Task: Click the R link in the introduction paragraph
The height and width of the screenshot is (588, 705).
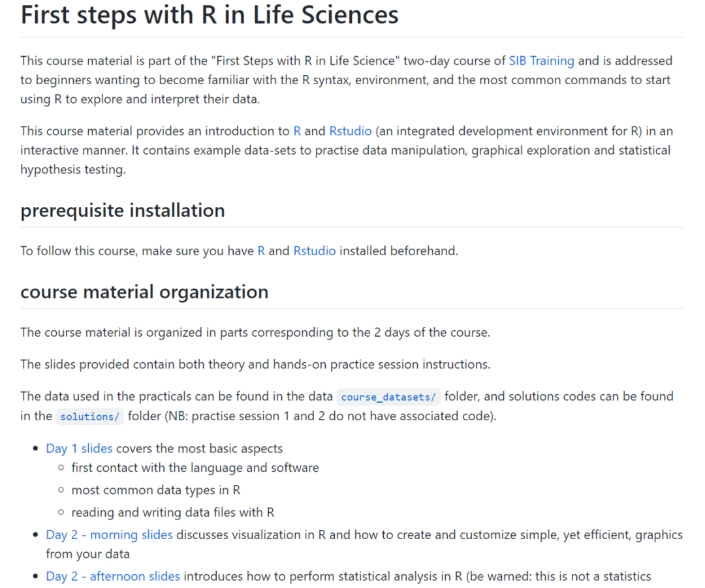Action: (x=297, y=131)
